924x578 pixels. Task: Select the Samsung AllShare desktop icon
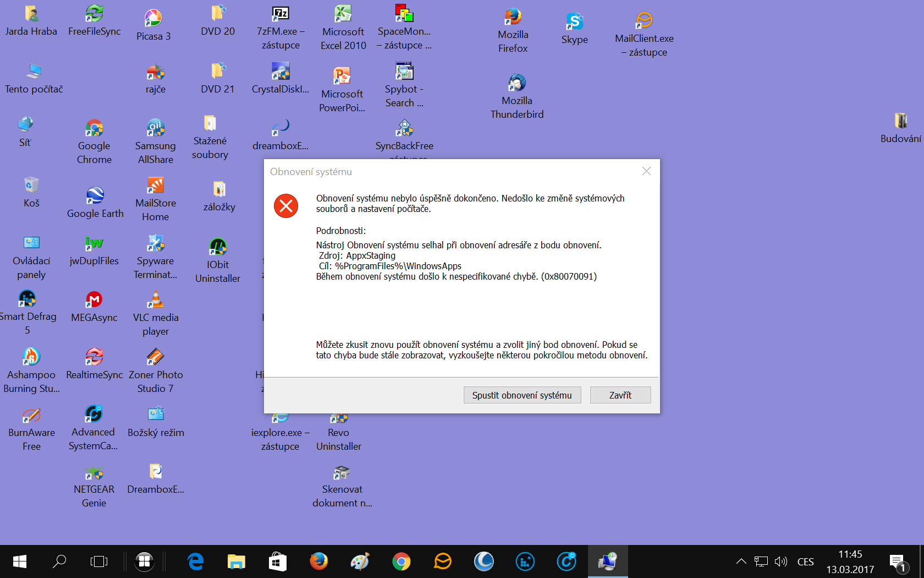pyautogui.click(x=156, y=142)
